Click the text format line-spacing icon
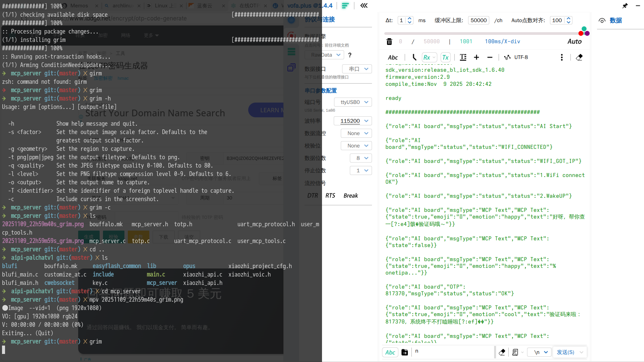This screenshot has height=362, width=644. tap(463, 57)
